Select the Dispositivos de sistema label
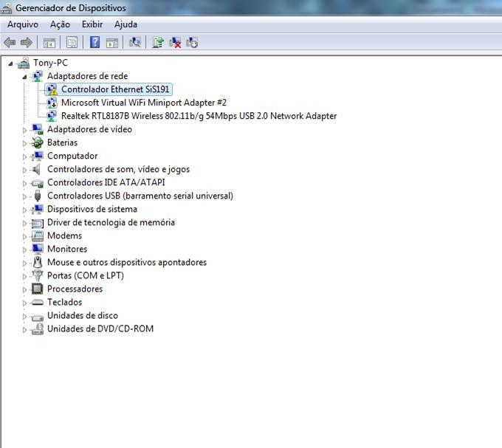The image size is (502, 448). coord(92,209)
